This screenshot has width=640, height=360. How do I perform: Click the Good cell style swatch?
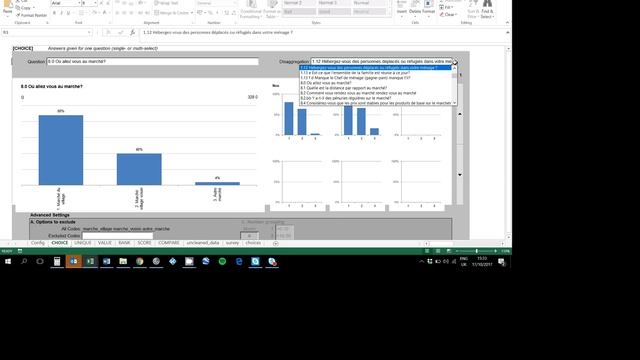click(x=334, y=12)
